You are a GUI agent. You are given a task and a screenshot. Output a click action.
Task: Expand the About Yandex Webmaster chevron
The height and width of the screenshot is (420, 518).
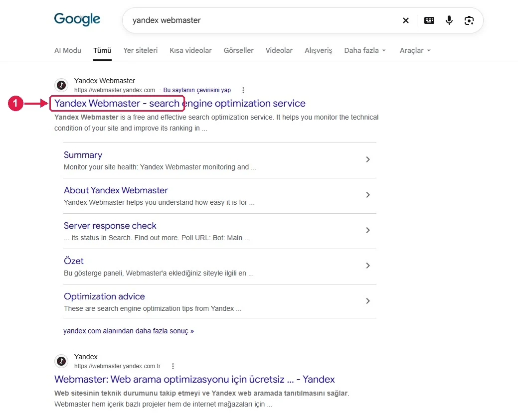[x=368, y=195]
